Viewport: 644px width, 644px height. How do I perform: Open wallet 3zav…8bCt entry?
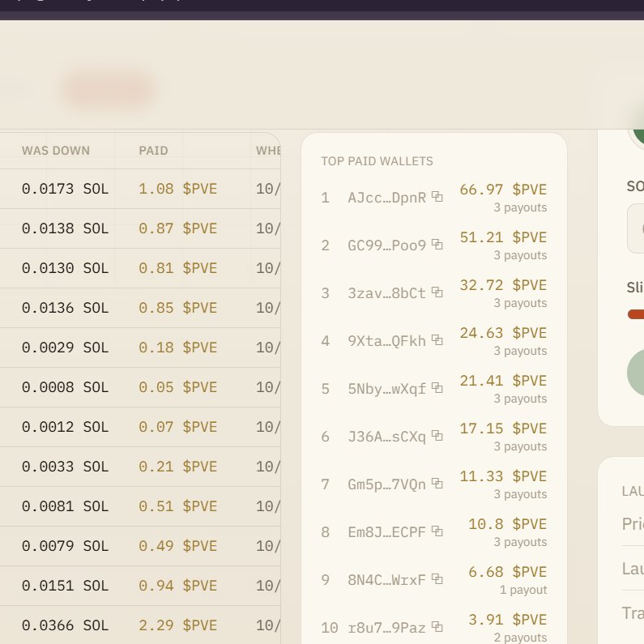coord(387,293)
